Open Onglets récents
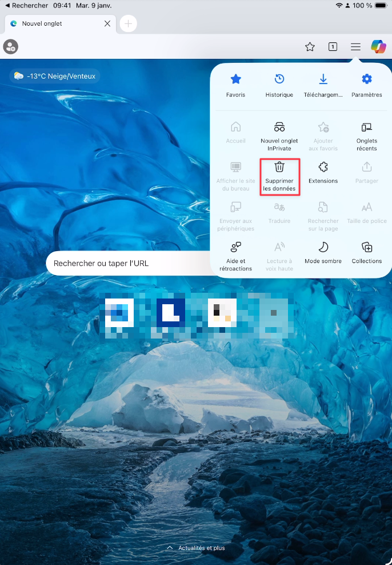 (366, 137)
